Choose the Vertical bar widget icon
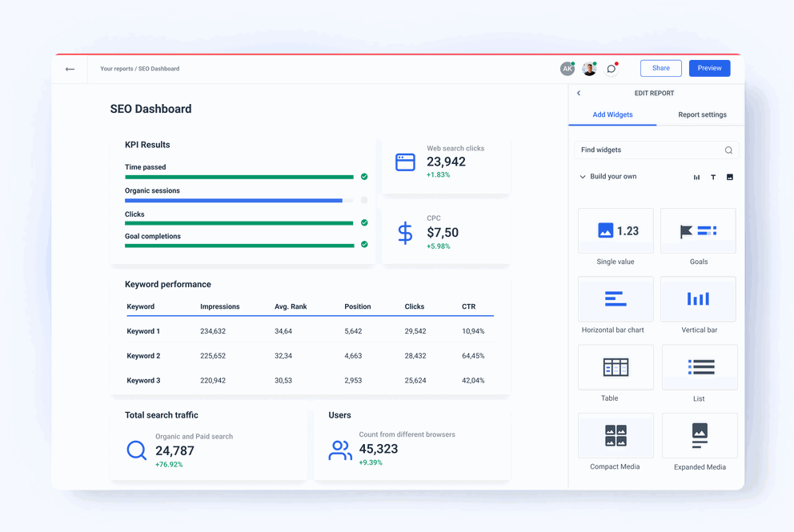 [698, 298]
